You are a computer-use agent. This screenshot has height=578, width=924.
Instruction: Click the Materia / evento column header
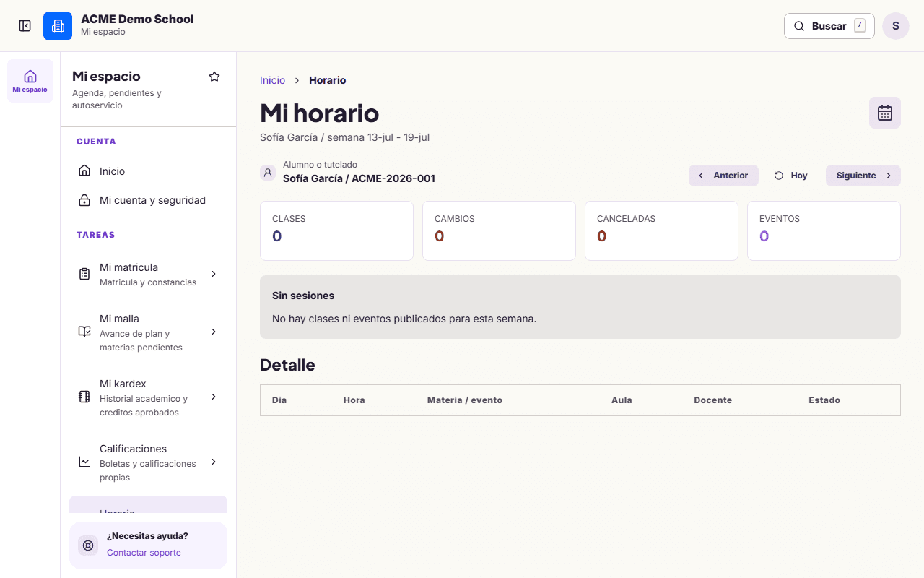point(465,400)
